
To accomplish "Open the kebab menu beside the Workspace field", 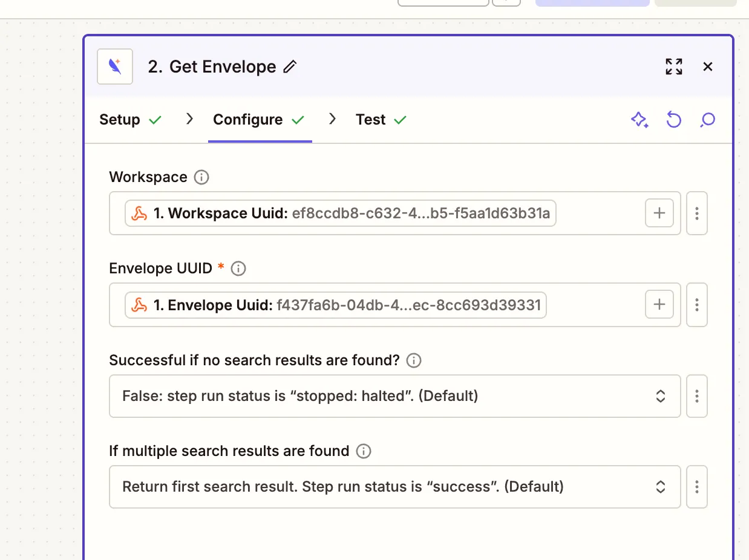I will 696,213.
